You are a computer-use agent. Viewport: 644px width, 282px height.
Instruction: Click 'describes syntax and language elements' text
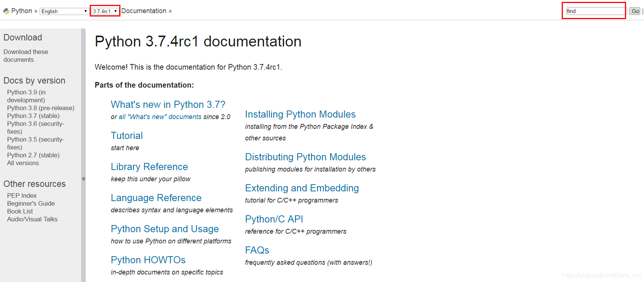tap(172, 210)
